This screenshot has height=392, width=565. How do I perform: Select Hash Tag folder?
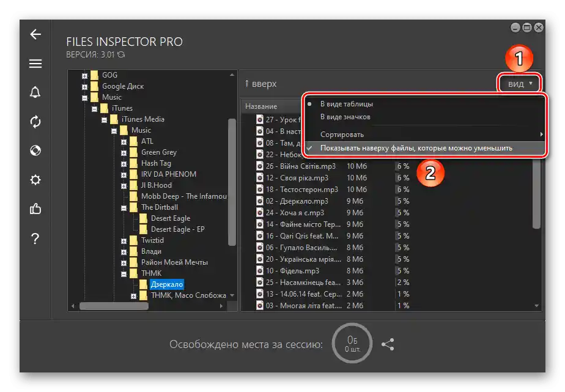[156, 163]
